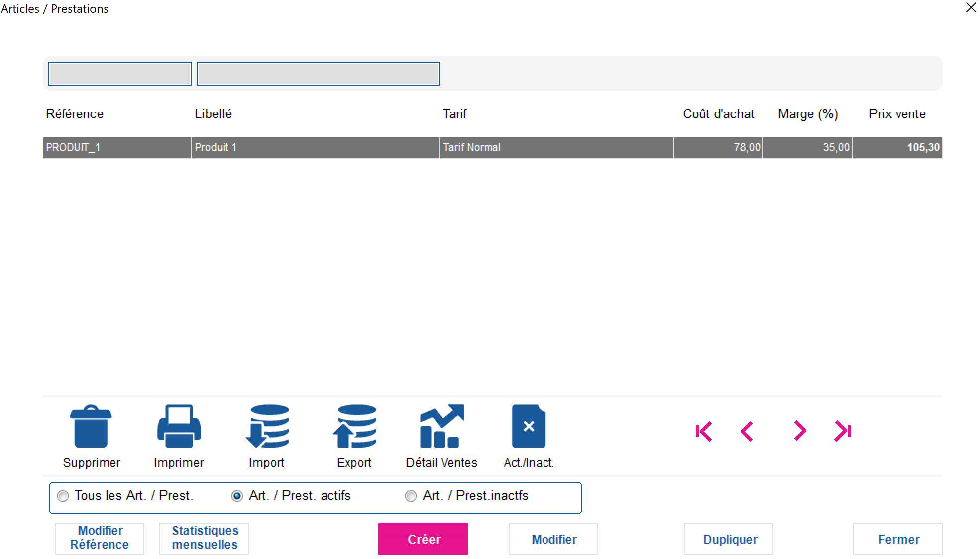Click the Modifier button
This screenshot has height=559, width=980.
tap(553, 539)
